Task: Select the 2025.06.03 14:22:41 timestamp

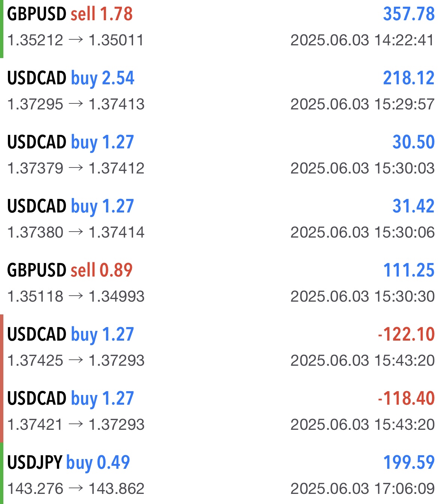Action: pyautogui.click(x=362, y=40)
